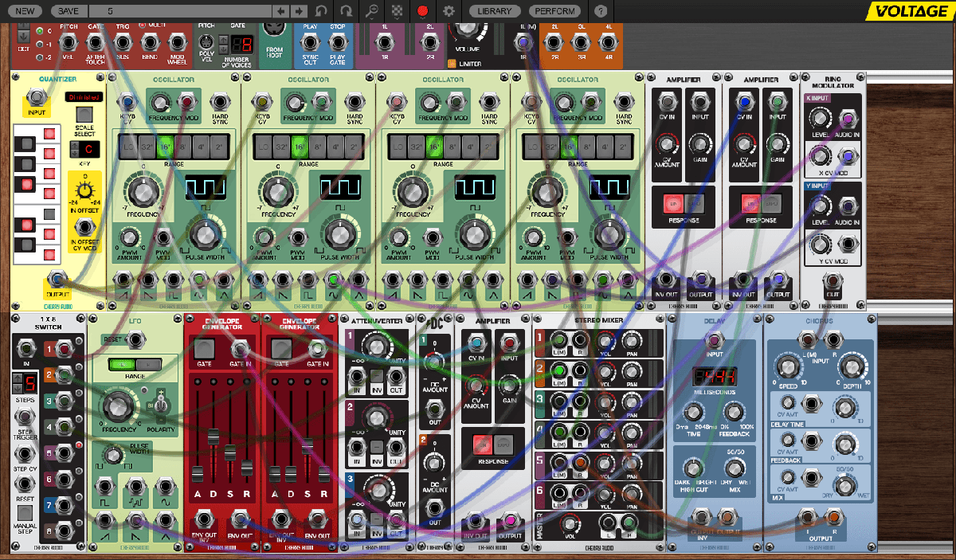Toggle INV on Attenuverter channel 1
The height and width of the screenshot is (560, 956).
(376, 376)
